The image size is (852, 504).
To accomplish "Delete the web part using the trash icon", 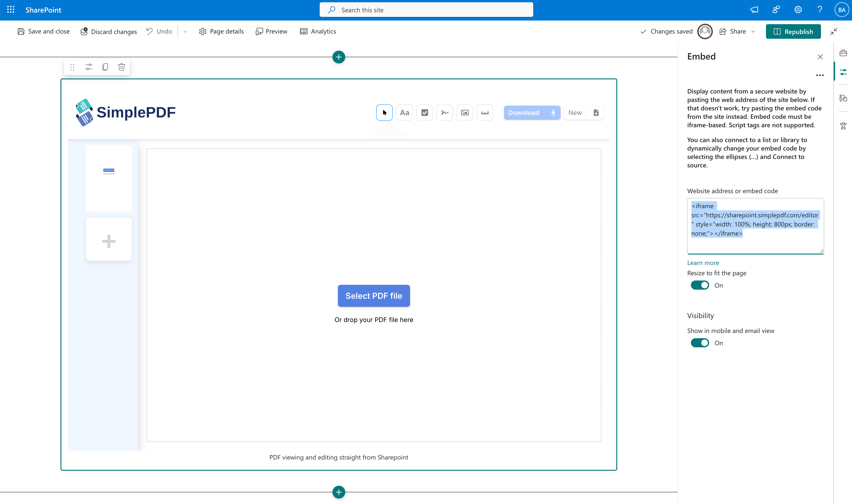I will [x=121, y=67].
